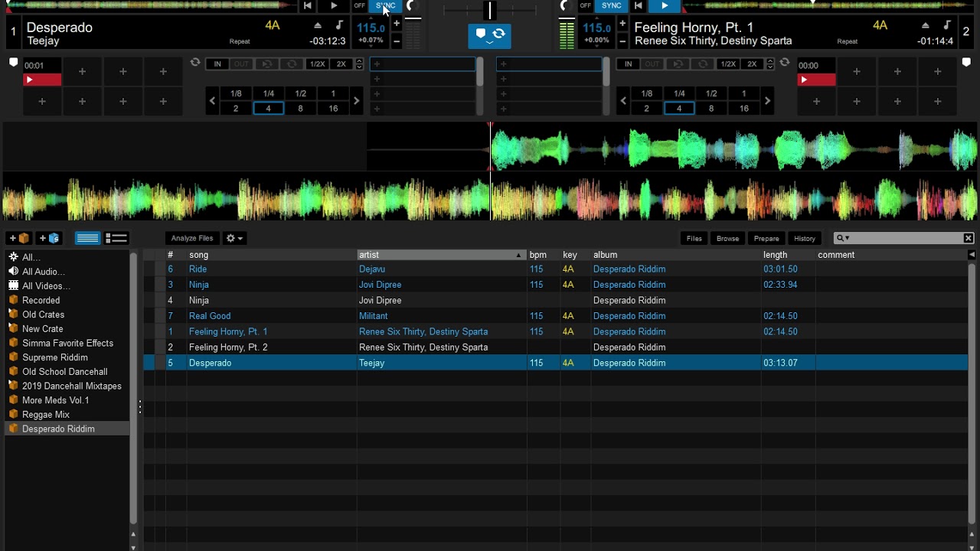
Task: Open the Files panel tab
Action: 694,238
